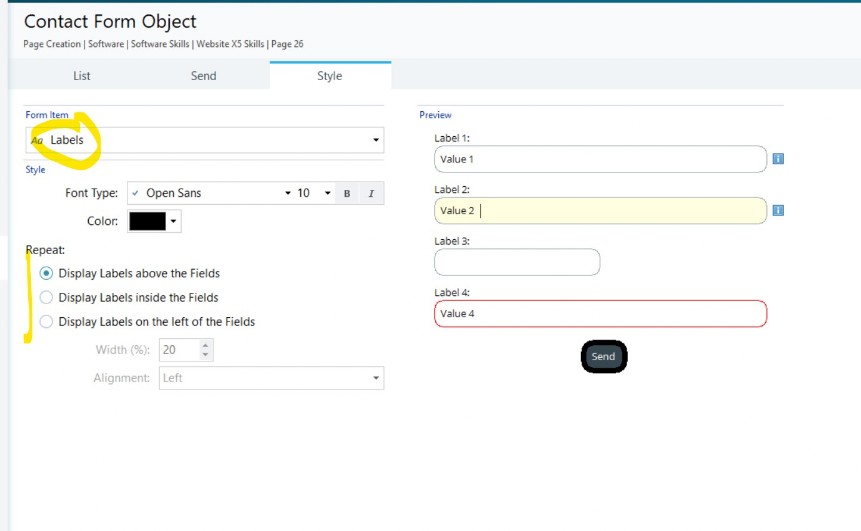Click info icon beside Value 1 field

pos(778,159)
